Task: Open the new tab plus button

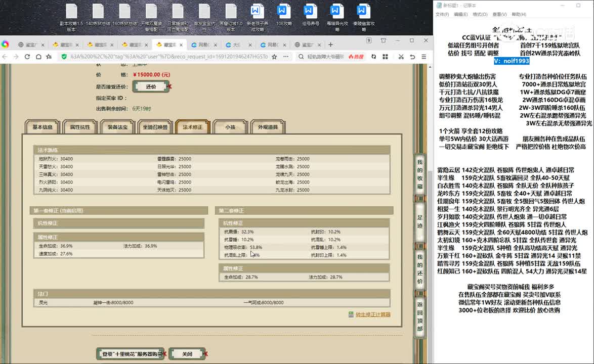Action: [x=330, y=44]
